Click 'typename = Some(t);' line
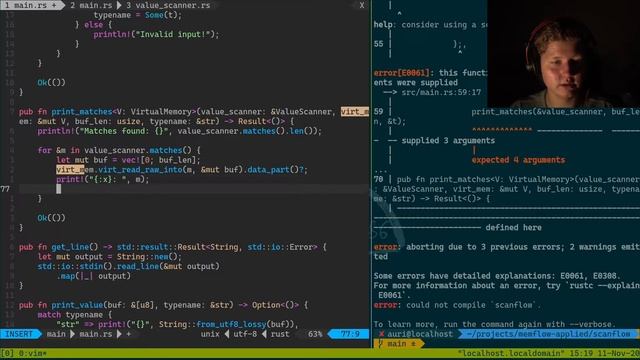The width and height of the screenshot is (640, 360). tap(138, 15)
